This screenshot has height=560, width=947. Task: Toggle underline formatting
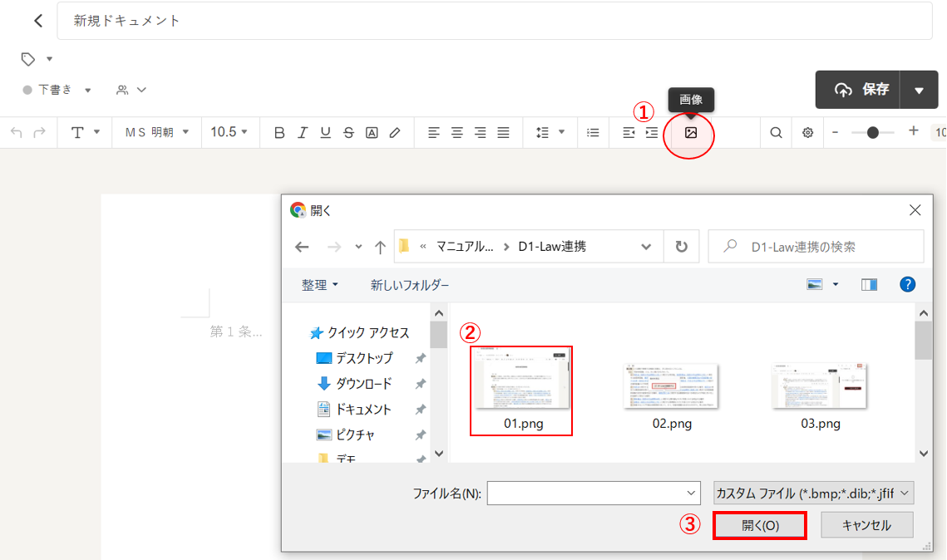[x=325, y=133]
